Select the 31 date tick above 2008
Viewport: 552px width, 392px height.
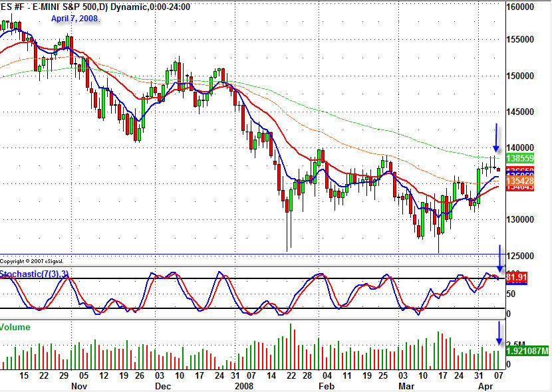point(235,375)
